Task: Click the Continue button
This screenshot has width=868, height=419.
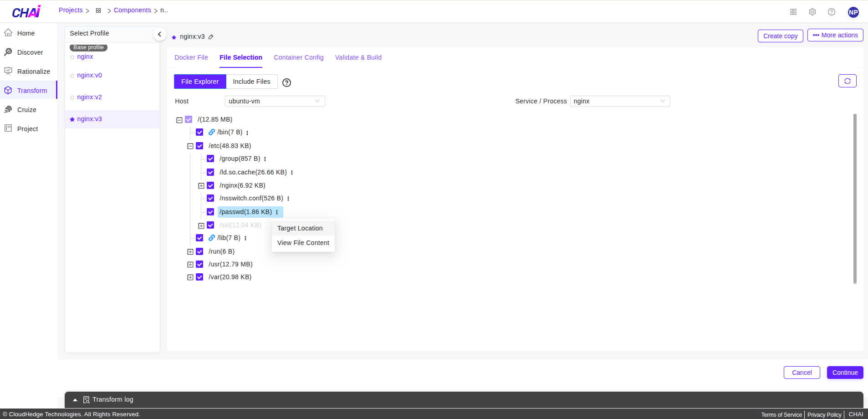Action: click(845, 373)
